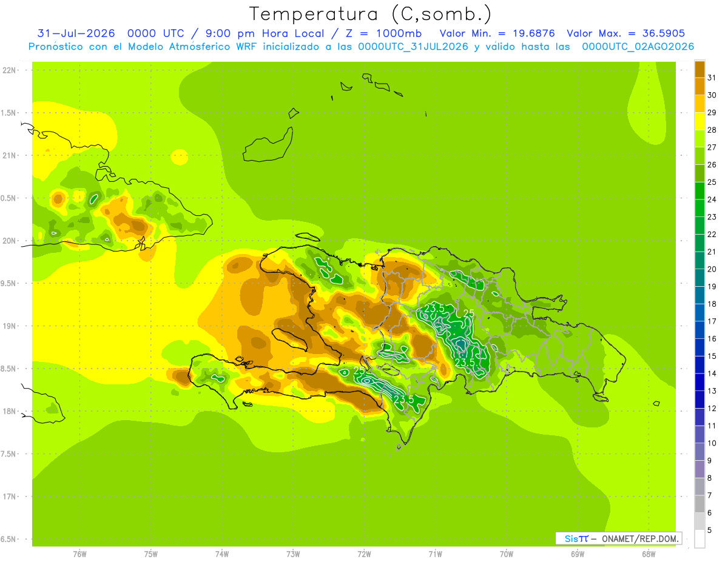Click the longitude label "76W"
This screenshot has width=728, height=562.
(x=79, y=554)
